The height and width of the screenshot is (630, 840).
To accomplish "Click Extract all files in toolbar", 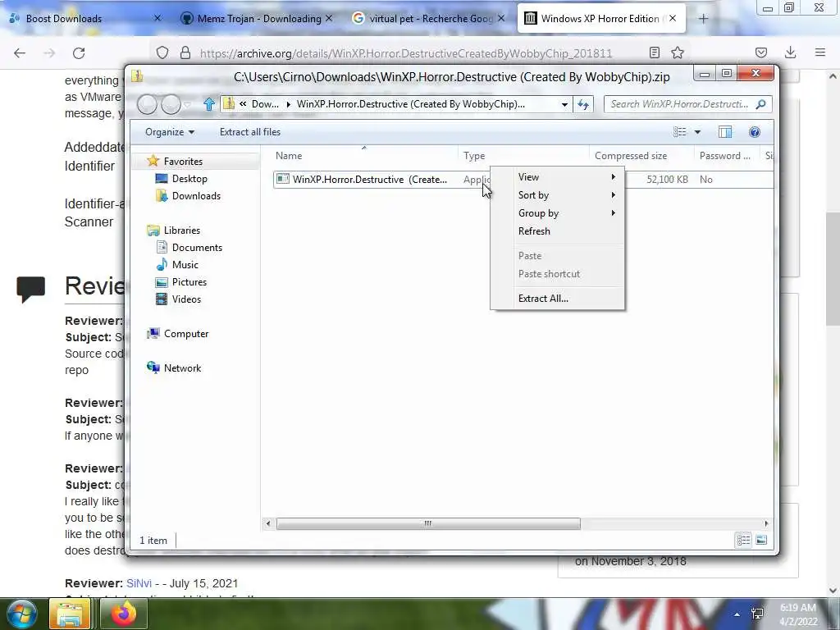I will tap(249, 132).
